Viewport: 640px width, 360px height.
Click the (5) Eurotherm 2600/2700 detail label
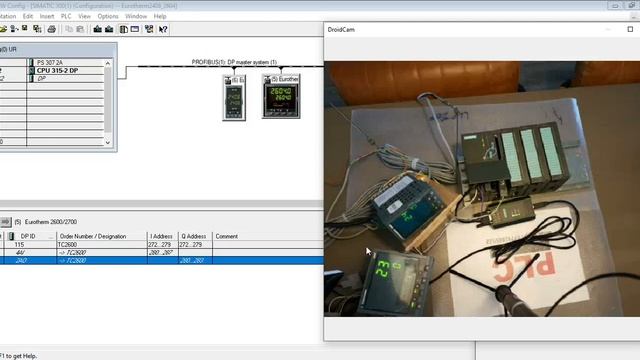point(46,222)
